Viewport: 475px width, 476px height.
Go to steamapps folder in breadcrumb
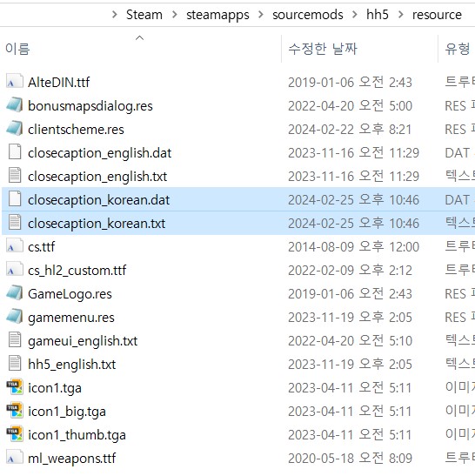click(x=217, y=15)
